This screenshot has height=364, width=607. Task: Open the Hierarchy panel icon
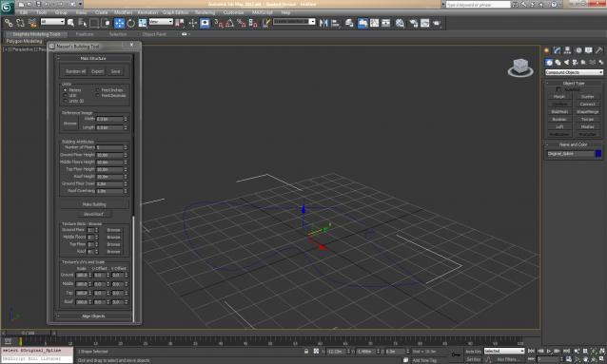567,50
